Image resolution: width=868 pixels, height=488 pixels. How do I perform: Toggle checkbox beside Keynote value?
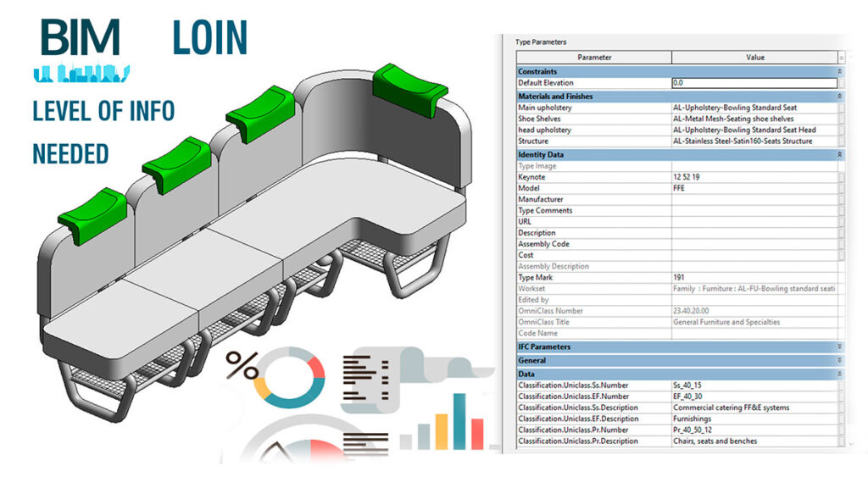(x=841, y=178)
